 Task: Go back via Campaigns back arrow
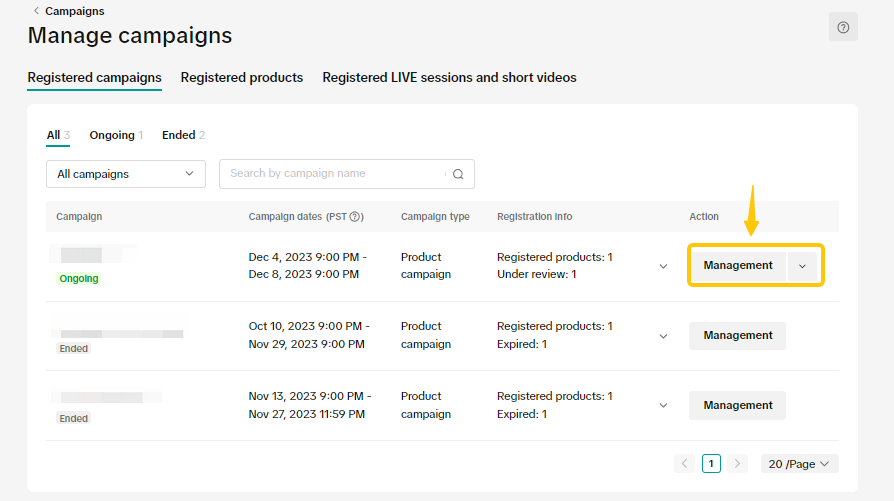[37, 11]
